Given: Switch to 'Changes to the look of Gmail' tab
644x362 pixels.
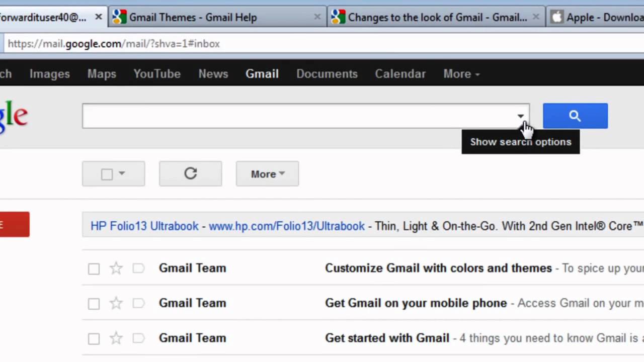Looking at the screenshot, I should coord(437,17).
